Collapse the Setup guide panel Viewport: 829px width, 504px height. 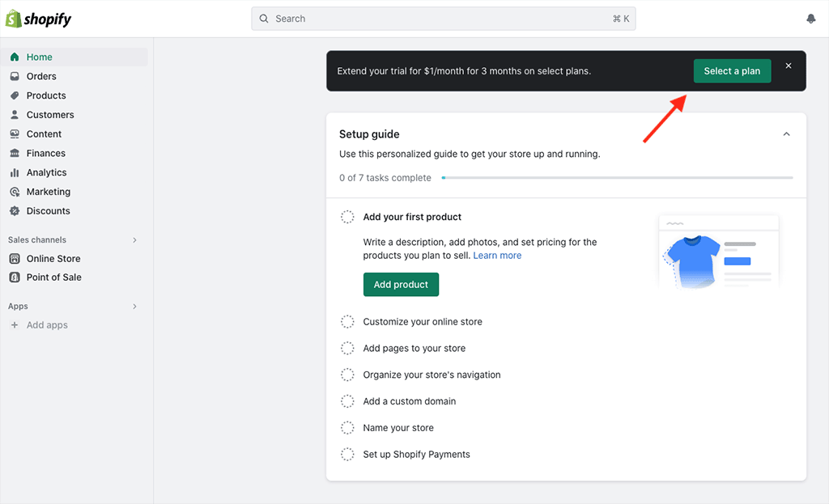point(785,133)
